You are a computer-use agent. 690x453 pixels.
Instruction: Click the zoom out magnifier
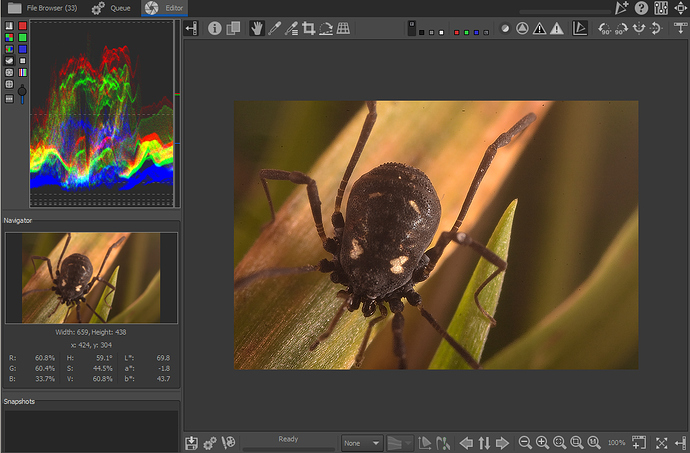click(x=525, y=442)
